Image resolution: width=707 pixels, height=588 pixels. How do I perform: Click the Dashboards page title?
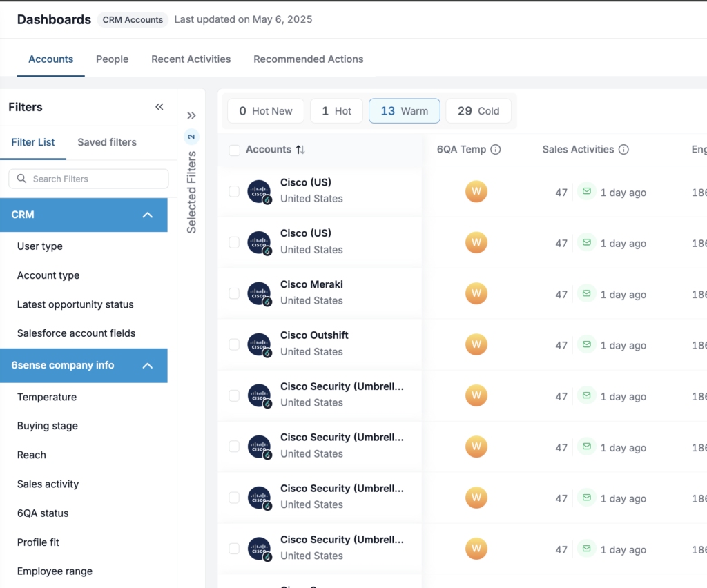click(54, 20)
